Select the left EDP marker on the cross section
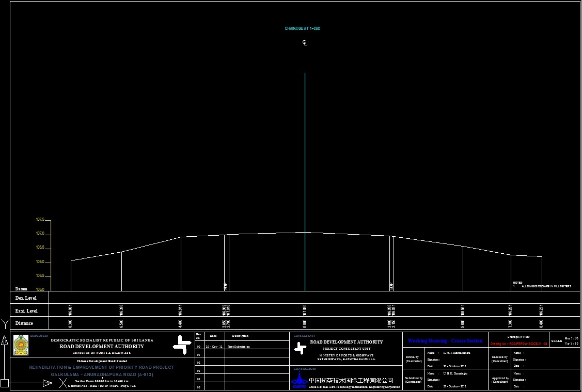This screenshot has width=582, height=392. click(225, 285)
